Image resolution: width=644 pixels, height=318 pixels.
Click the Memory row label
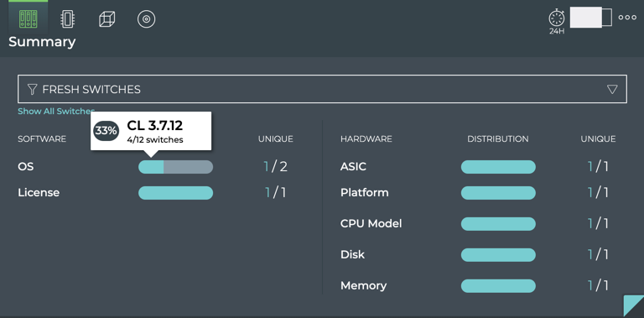[x=363, y=285]
